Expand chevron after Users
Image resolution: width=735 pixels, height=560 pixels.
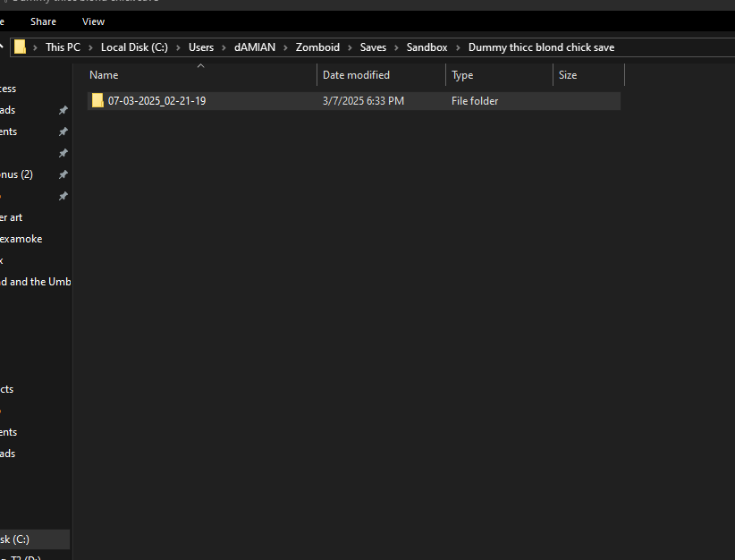[224, 47]
